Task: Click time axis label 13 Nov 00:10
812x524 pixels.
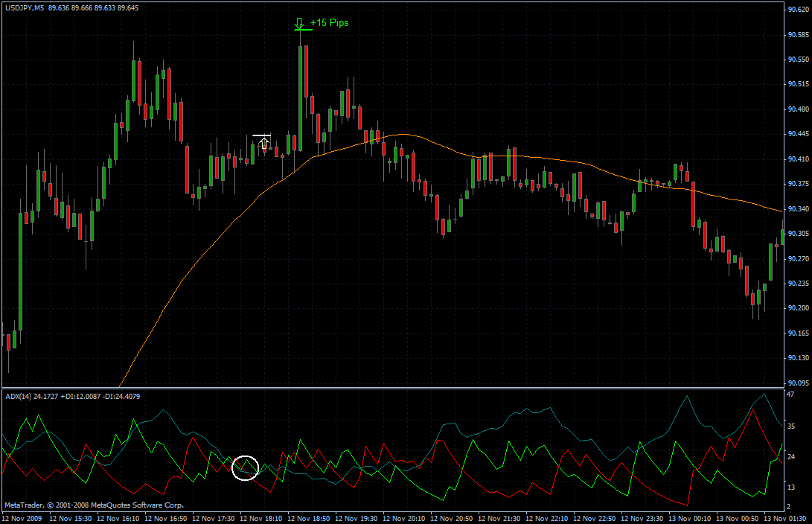Action: (690, 518)
